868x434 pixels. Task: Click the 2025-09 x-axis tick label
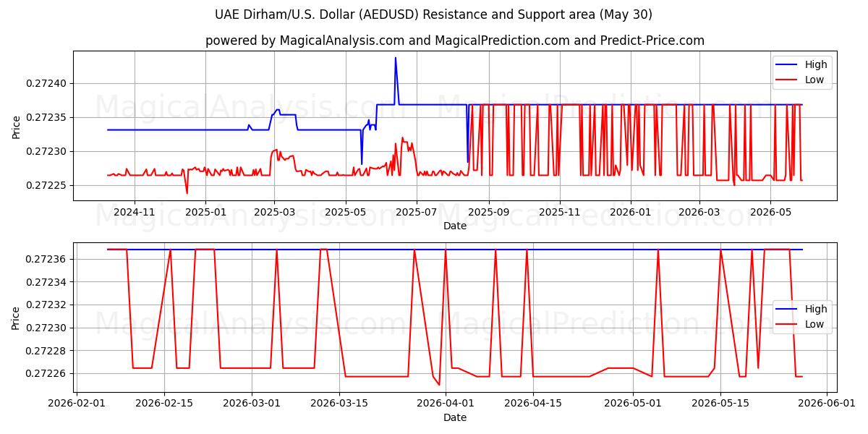coord(488,213)
